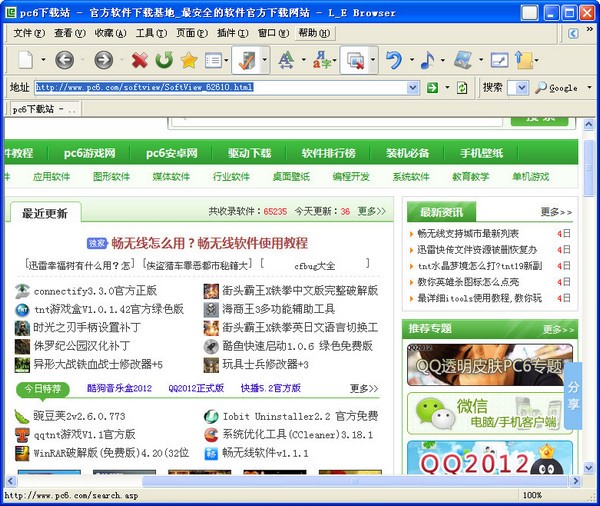600x506 pixels.
Task: Click the blue undo closed tab icon
Action: pyautogui.click(x=394, y=60)
